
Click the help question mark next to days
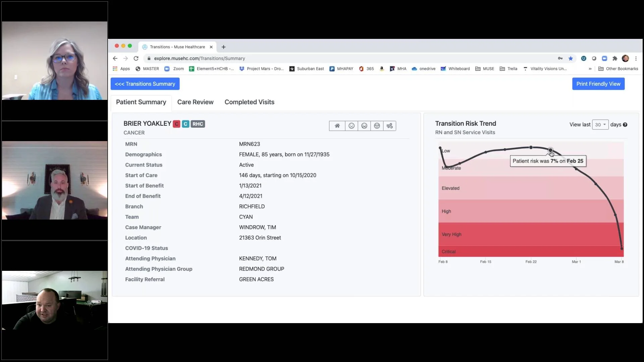point(625,125)
